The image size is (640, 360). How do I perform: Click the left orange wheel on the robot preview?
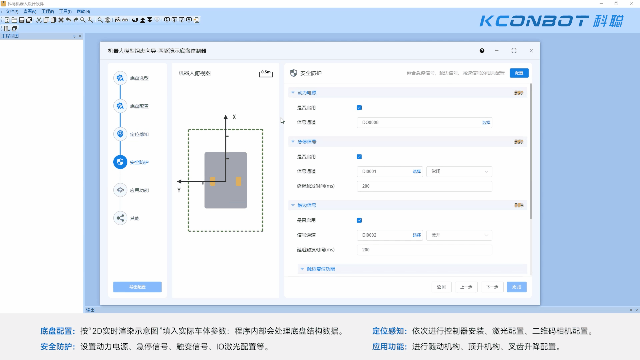213,181
